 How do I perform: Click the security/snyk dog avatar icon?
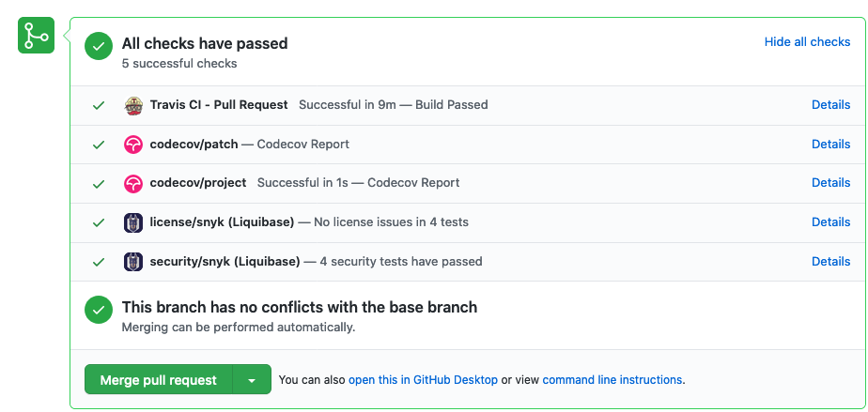tap(133, 262)
